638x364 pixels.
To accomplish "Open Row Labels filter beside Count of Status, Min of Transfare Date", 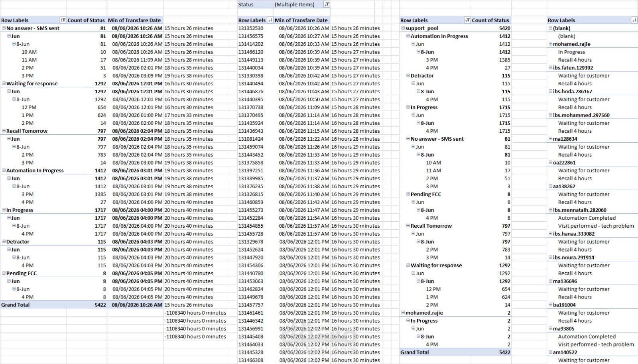I will click(x=63, y=20).
